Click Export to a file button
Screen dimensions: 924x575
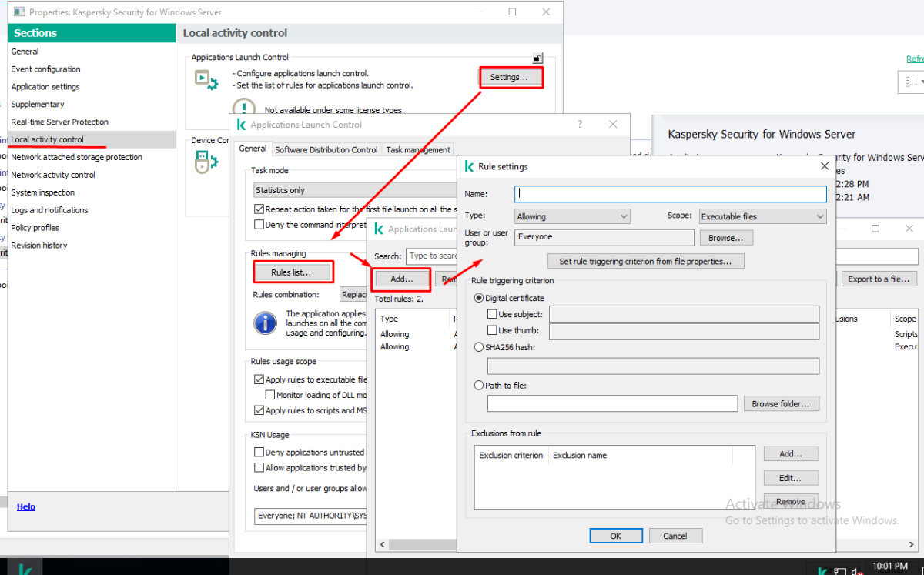click(x=879, y=279)
